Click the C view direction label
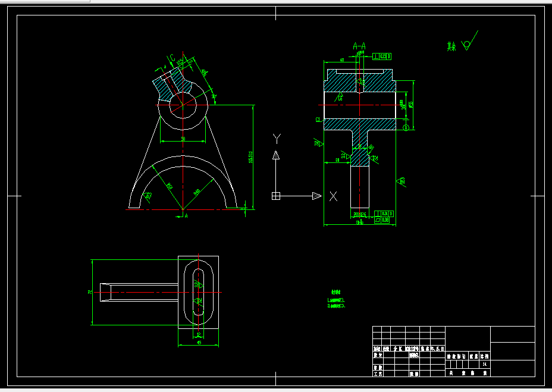 click(x=172, y=58)
